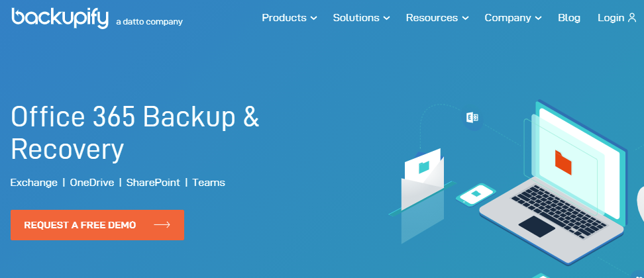Click the Office 365 Backup & Recovery heading
This screenshot has width=644, height=278.
coord(135,133)
